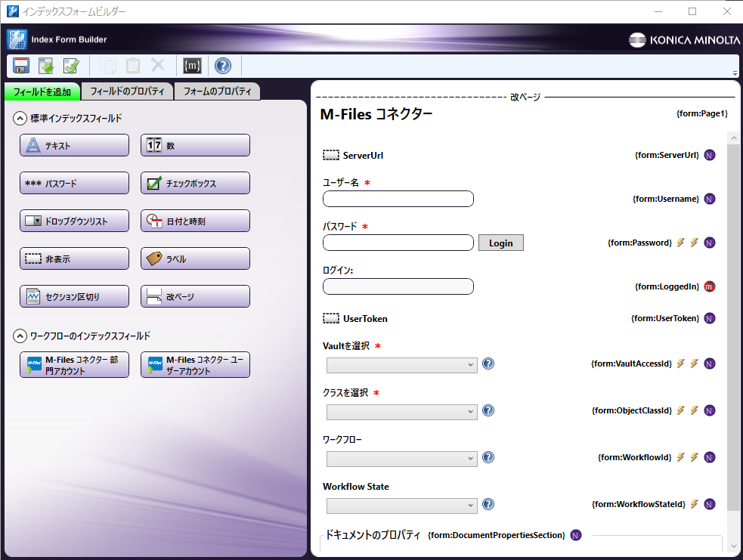Open the Vaultを選択 dropdown
The image size is (743, 560).
(x=402, y=365)
